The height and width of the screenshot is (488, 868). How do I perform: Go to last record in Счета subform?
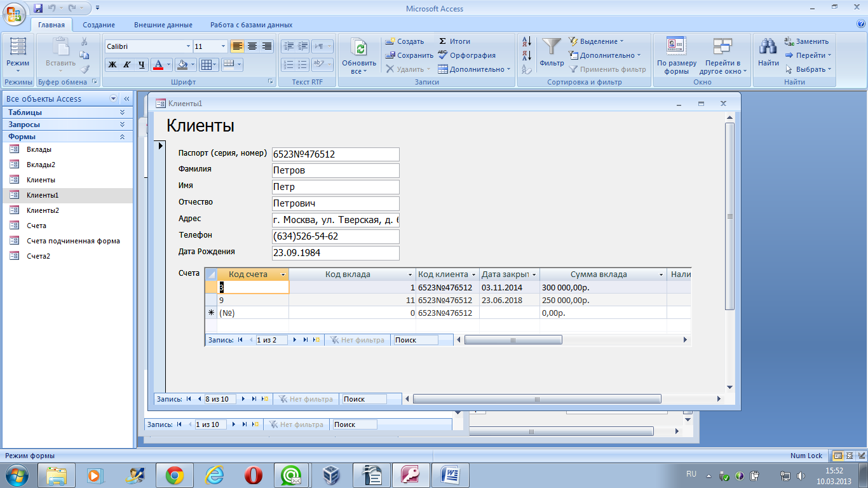click(x=306, y=340)
